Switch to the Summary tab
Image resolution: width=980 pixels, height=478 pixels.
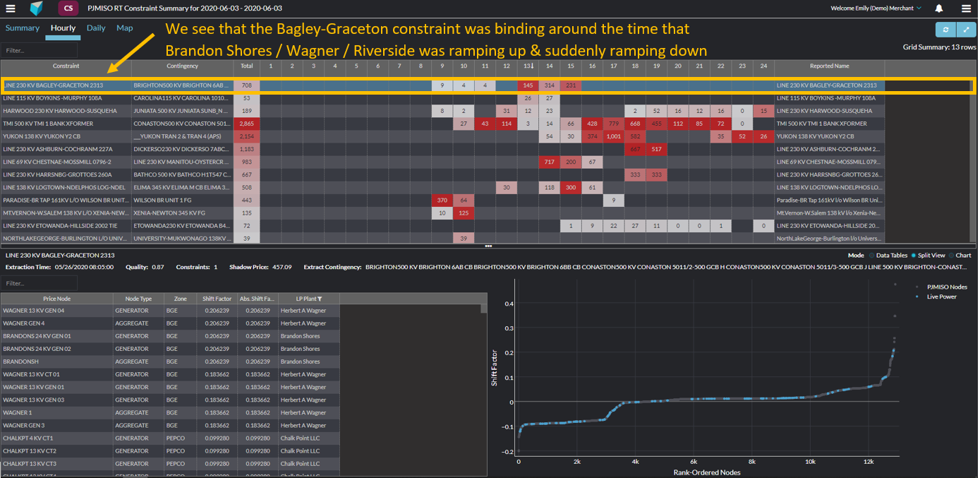click(23, 28)
